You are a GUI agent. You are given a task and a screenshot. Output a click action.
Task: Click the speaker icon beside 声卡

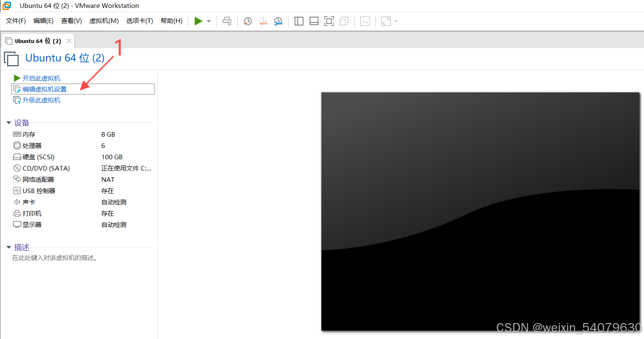(x=17, y=202)
